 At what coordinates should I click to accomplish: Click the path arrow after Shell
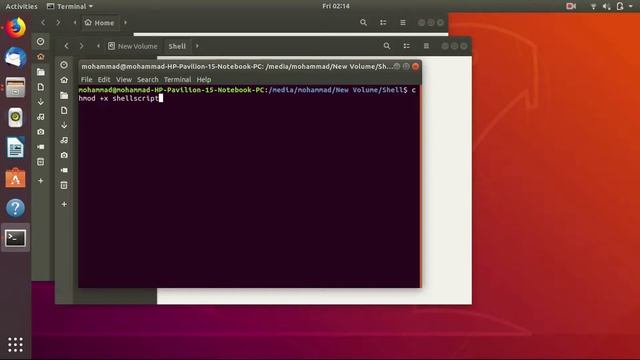click(197, 46)
